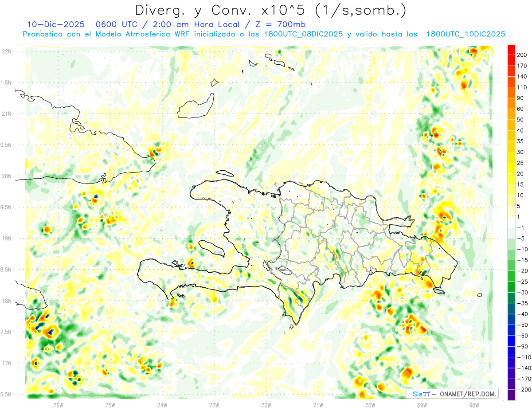This screenshot has width=532, height=411.
Task: Click latitude axis label '22N'
Action: click(x=7, y=51)
